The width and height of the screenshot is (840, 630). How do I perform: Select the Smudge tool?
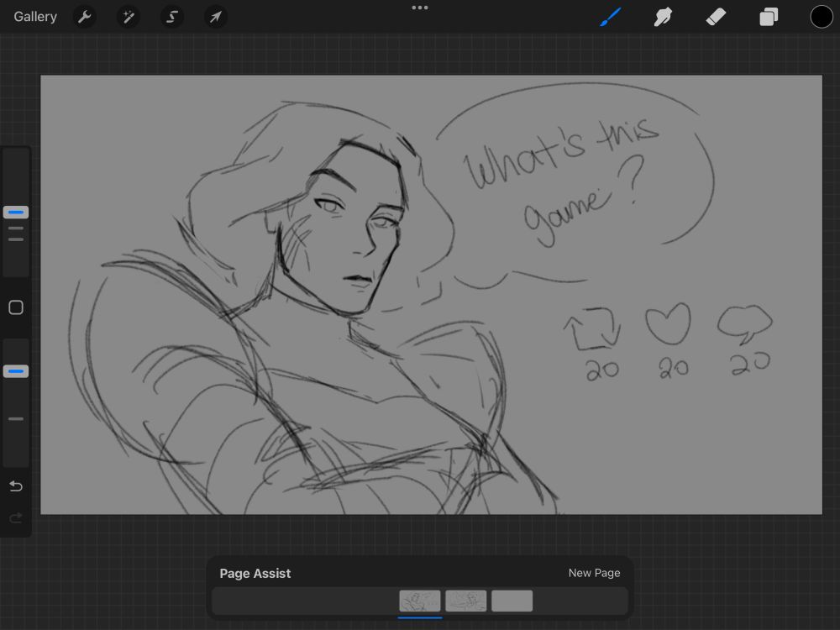pos(663,17)
